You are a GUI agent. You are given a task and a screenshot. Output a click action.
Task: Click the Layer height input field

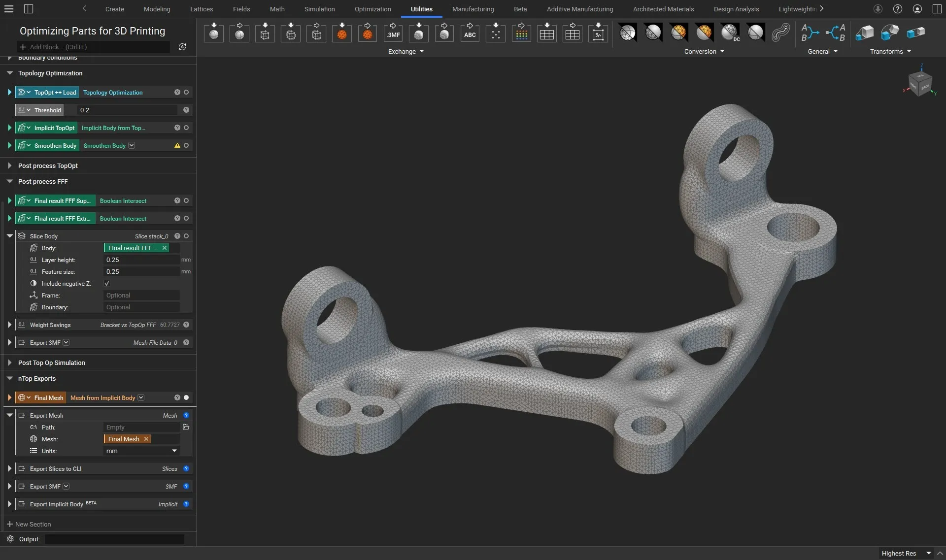[141, 260]
